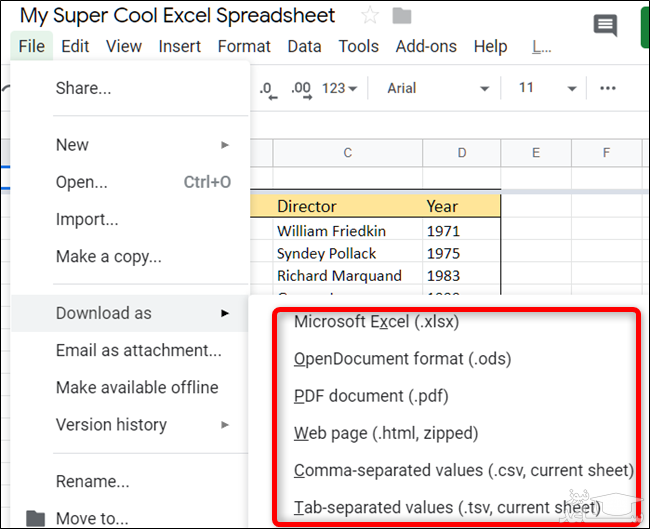Choose PDF document (.pdf) download option
The image size is (650, 529).
tap(371, 396)
